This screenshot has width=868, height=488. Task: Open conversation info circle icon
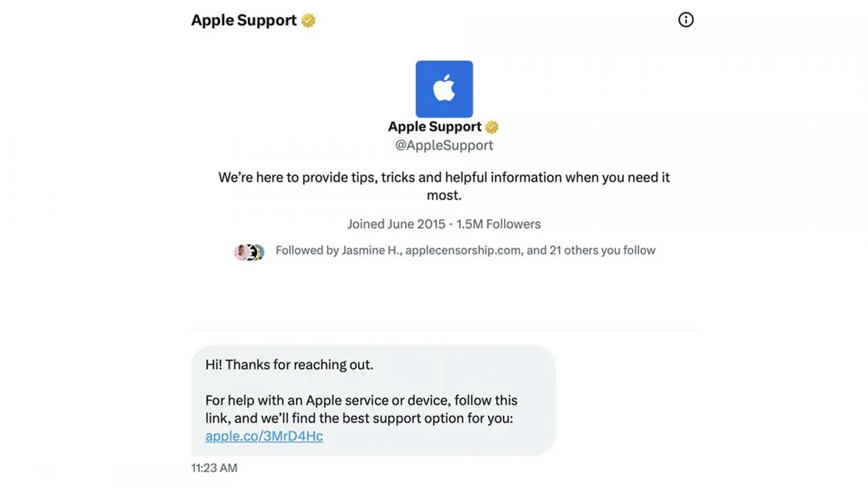tap(686, 20)
